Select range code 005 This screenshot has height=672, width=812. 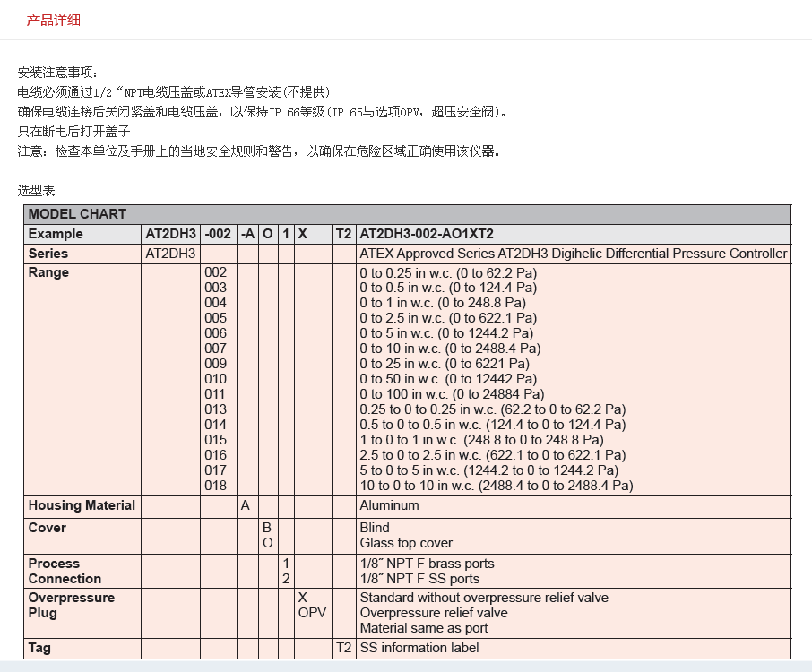coord(215,318)
